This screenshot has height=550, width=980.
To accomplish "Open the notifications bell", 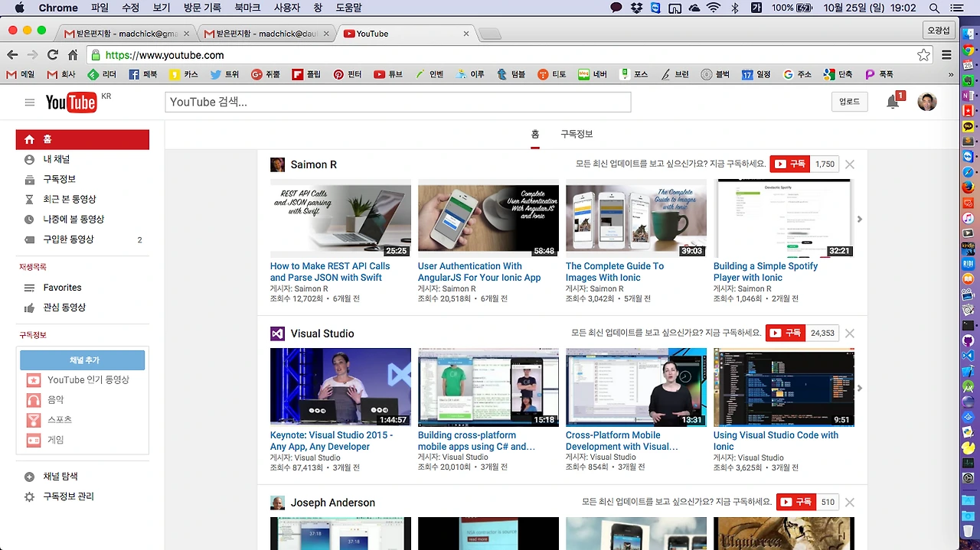I will click(x=893, y=102).
